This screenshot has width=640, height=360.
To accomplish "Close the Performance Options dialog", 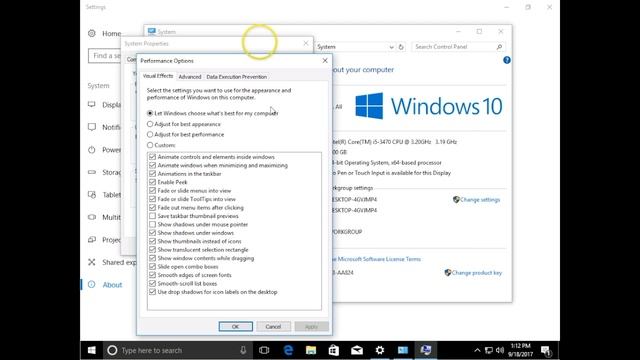I will (x=325, y=61).
